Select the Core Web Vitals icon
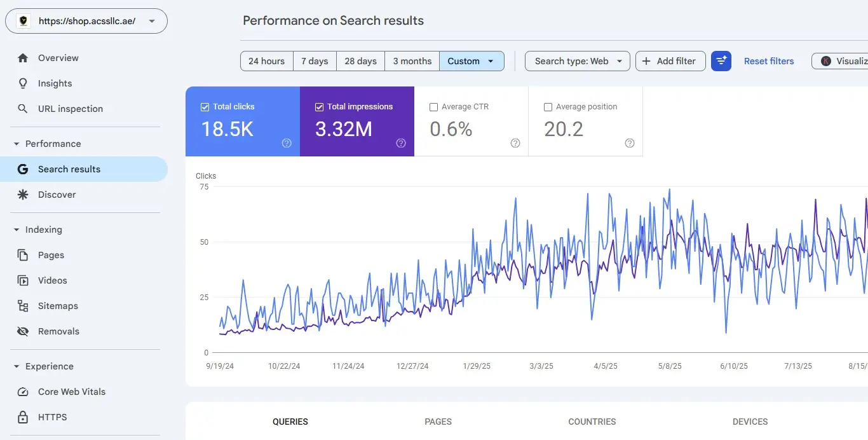Image resolution: width=868 pixels, height=440 pixels. point(23,391)
